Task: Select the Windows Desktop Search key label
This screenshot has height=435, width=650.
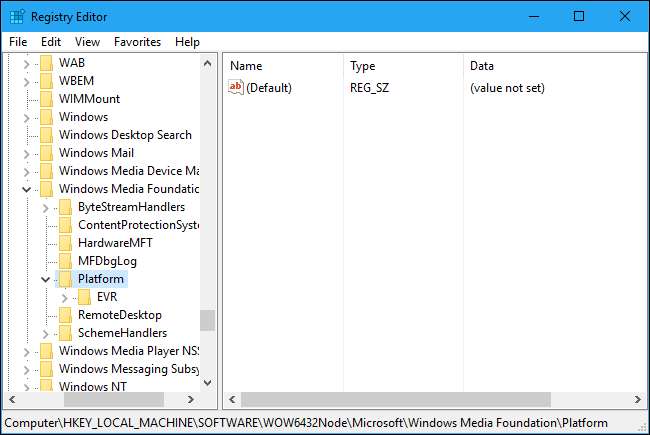Action: coord(125,135)
